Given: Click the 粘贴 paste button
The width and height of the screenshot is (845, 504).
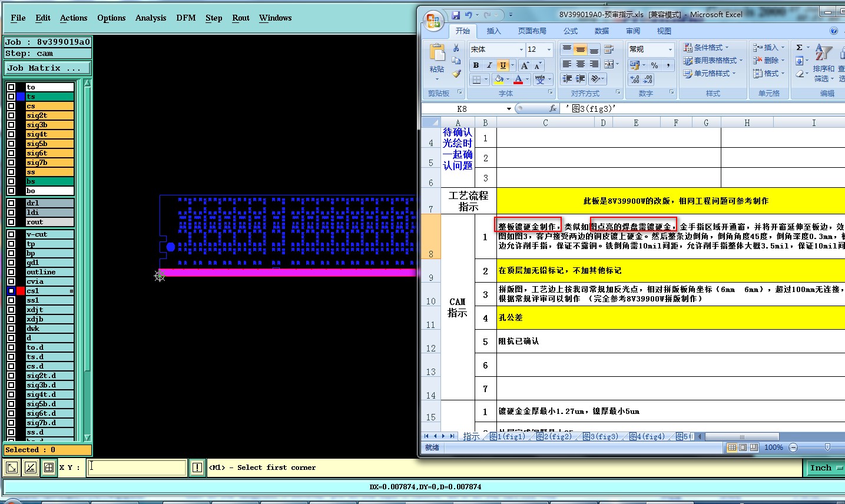Looking at the screenshot, I should (437, 62).
